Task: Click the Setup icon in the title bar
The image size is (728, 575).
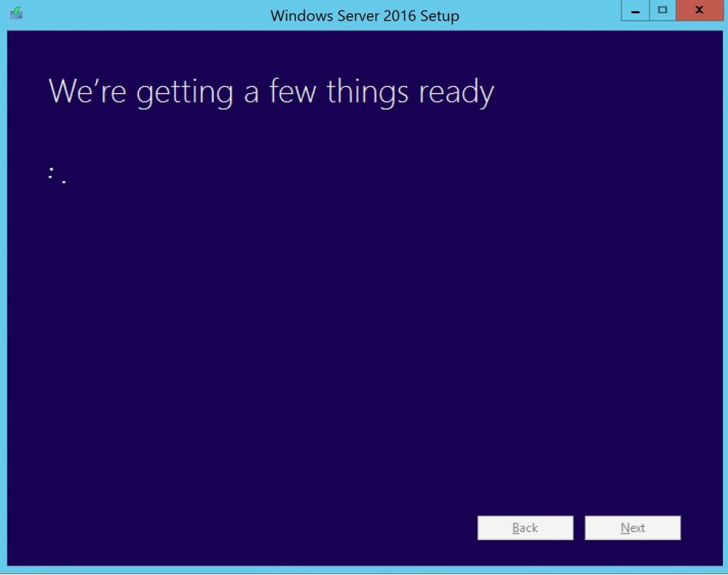Action: 16,13
